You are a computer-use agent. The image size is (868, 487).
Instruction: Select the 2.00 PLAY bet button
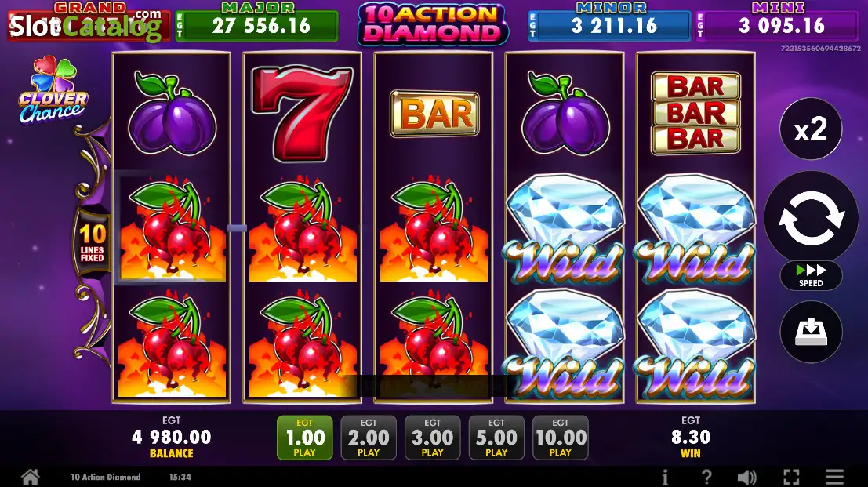(369, 438)
